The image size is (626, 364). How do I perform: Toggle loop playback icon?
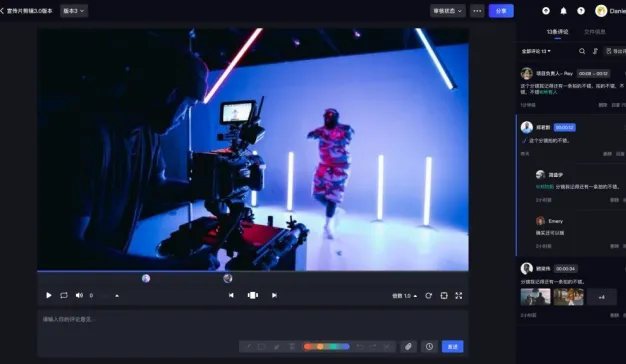[64, 295]
